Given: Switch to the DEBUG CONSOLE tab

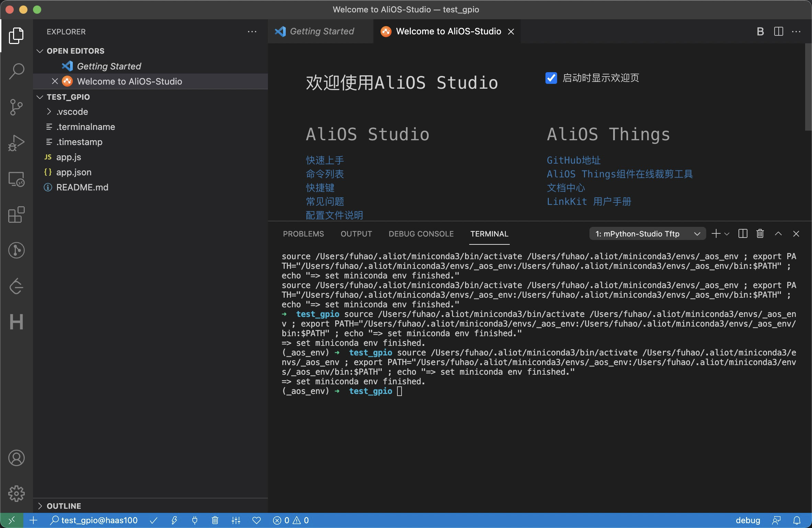Looking at the screenshot, I should (421, 234).
